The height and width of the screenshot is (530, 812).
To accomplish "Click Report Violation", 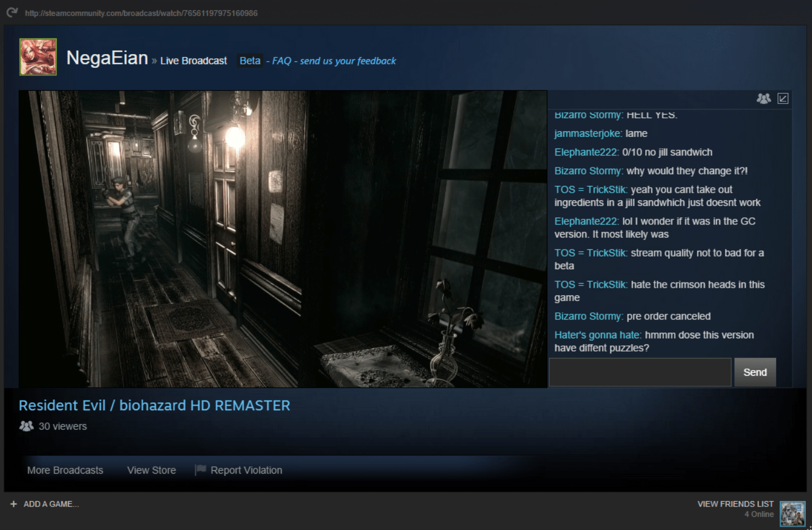I will (x=246, y=470).
